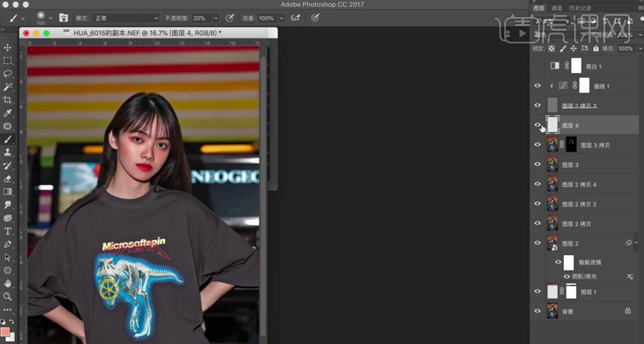Open the 流量 flow slider arrow
The image size is (644, 344).
[x=281, y=18]
